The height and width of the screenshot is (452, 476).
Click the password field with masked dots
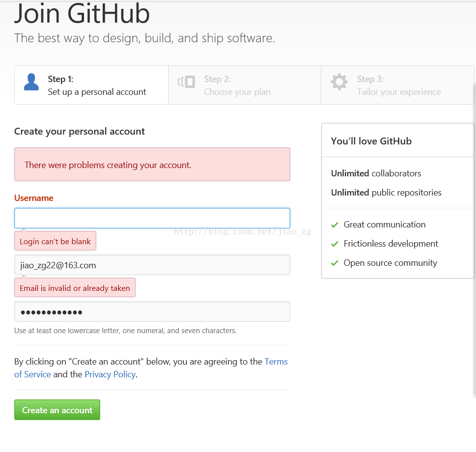click(x=152, y=312)
